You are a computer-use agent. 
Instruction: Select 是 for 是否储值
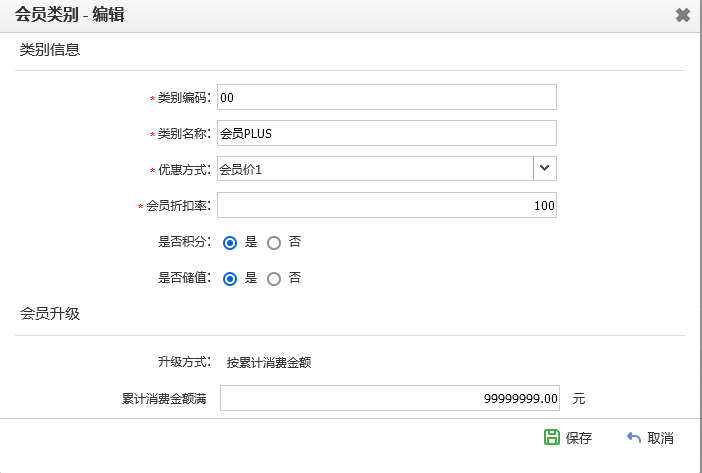click(x=230, y=279)
